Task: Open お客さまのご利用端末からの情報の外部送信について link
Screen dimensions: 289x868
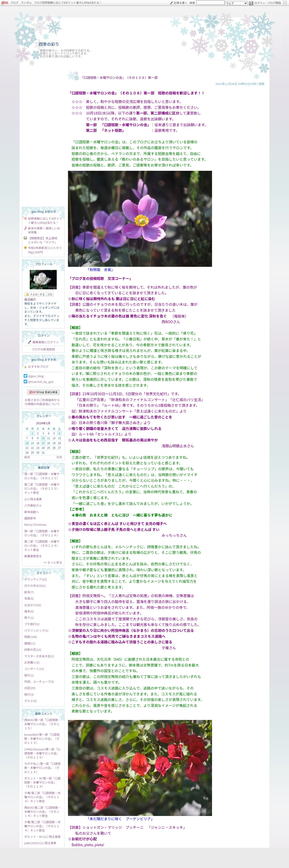Action: [42, 402]
